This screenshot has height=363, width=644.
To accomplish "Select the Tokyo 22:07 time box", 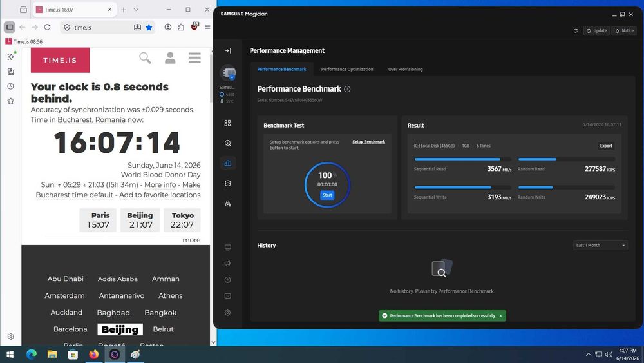I will click(182, 221).
